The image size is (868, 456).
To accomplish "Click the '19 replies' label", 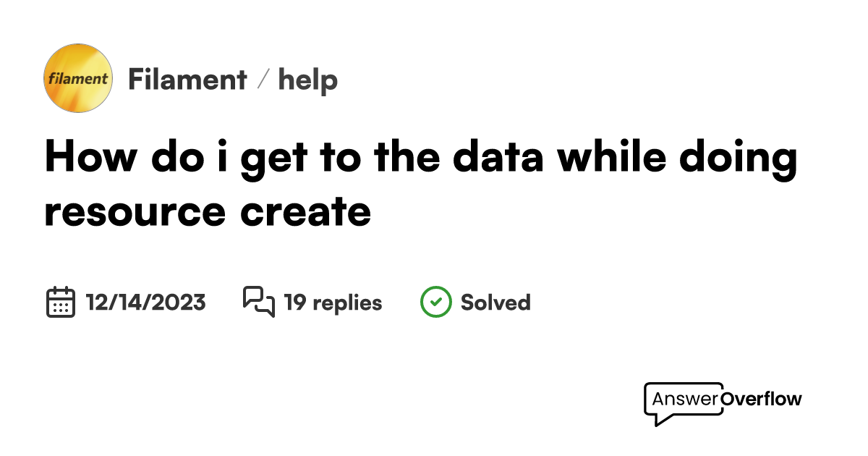I will 333,303.
